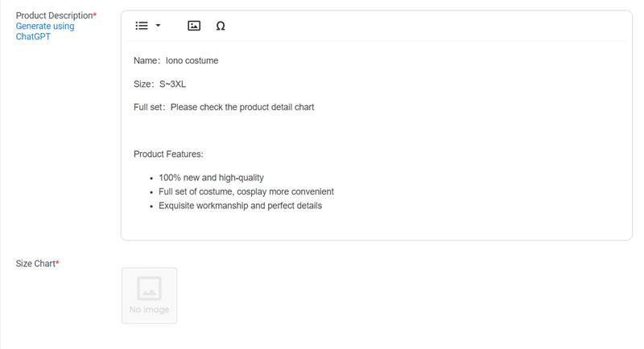Click the Product Description field label
This screenshot has width=644, height=349.
56,15
